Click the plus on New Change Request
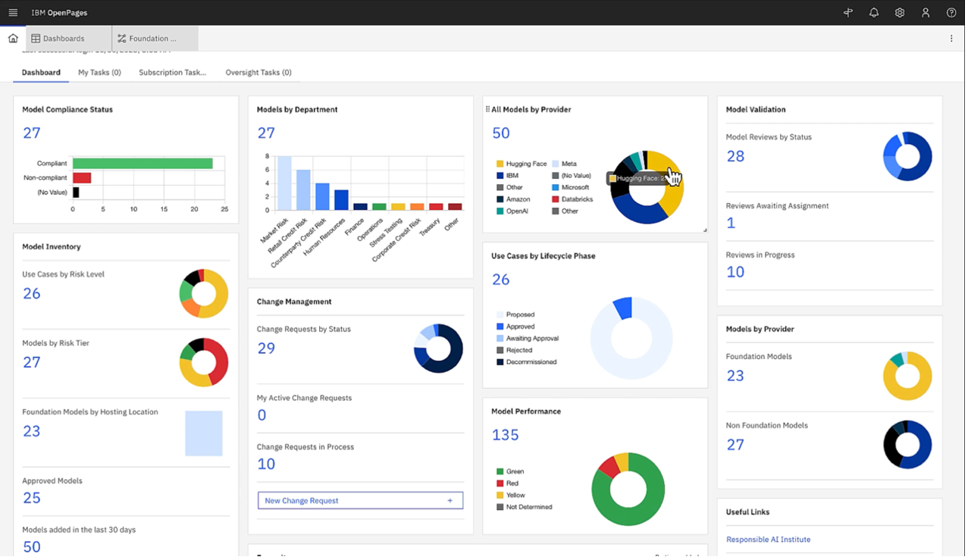Image resolution: width=968 pixels, height=560 pixels. pos(450,501)
